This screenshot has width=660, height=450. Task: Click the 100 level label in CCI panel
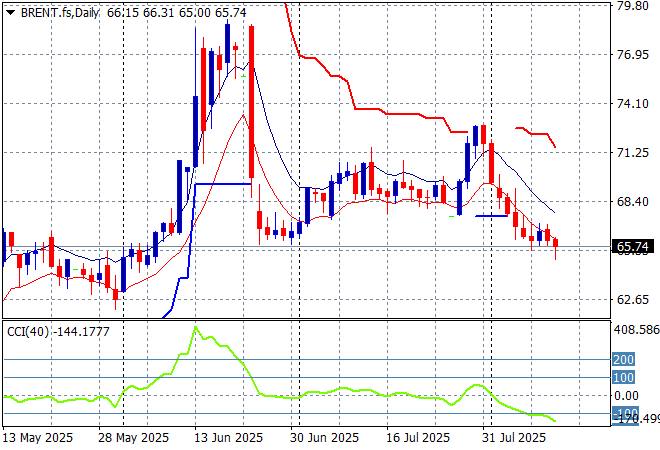pos(624,377)
